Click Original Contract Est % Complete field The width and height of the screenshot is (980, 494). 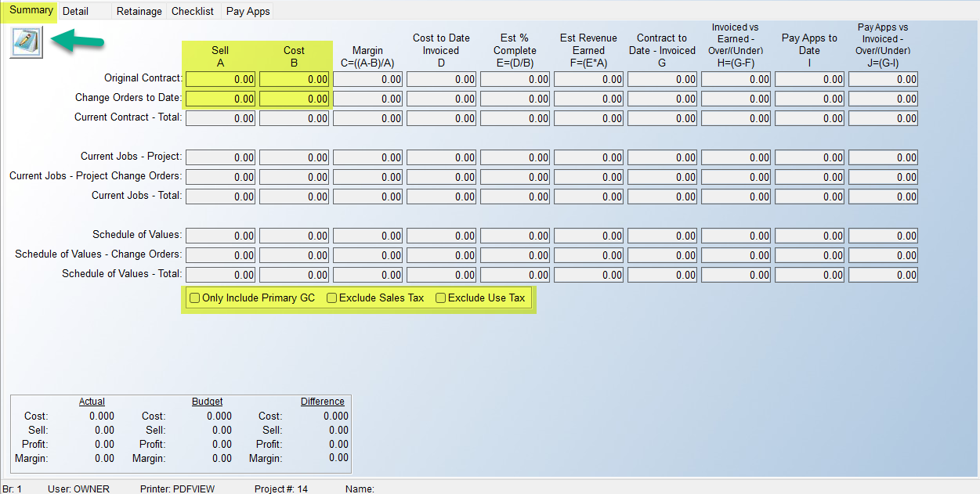point(515,79)
